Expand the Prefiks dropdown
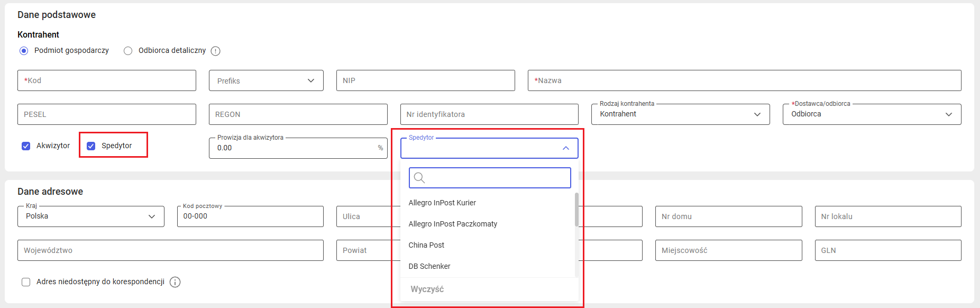980x308 pixels. coord(310,80)
